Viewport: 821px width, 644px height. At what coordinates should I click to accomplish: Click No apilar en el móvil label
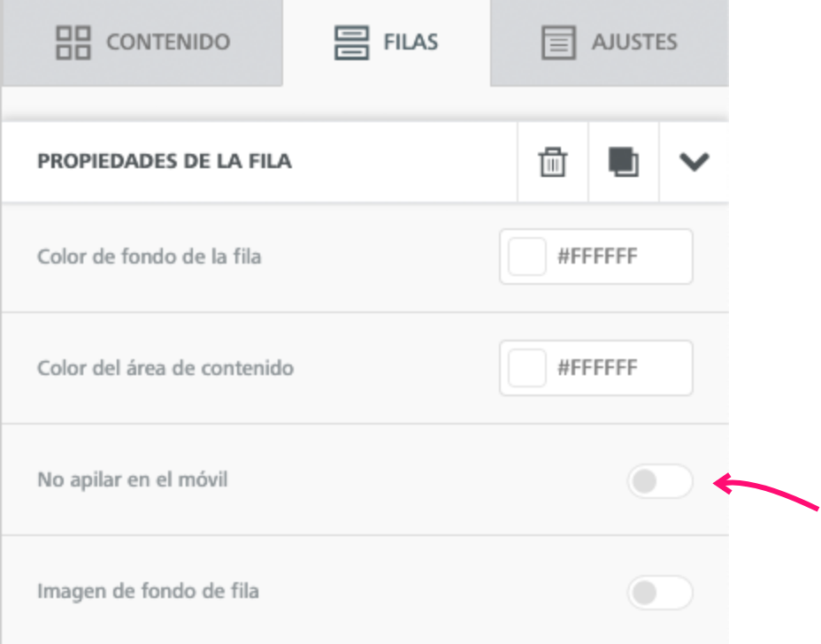click(x=133, y=479)
